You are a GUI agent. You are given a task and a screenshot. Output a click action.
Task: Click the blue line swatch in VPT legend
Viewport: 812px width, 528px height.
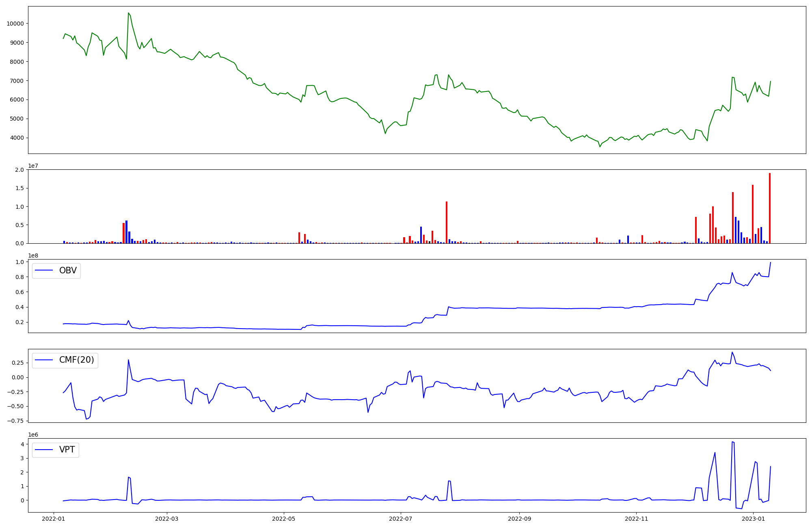click(44, 450)
